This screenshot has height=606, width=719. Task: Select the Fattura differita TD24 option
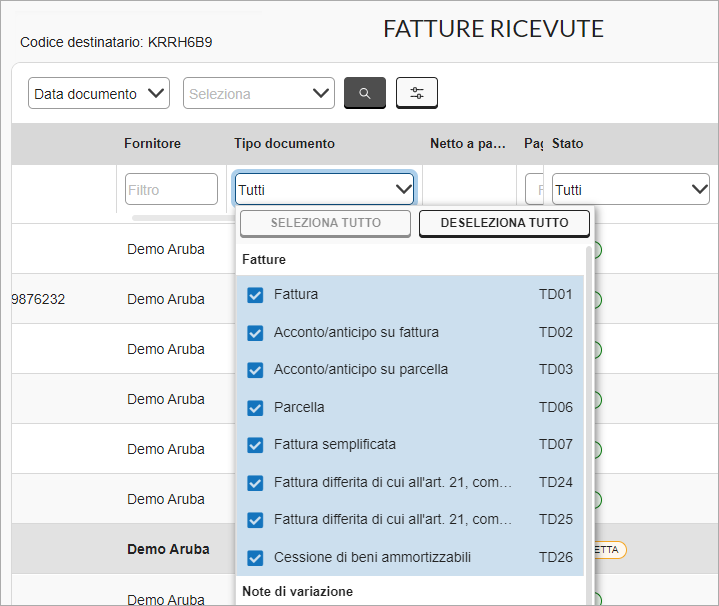[410, 482]
